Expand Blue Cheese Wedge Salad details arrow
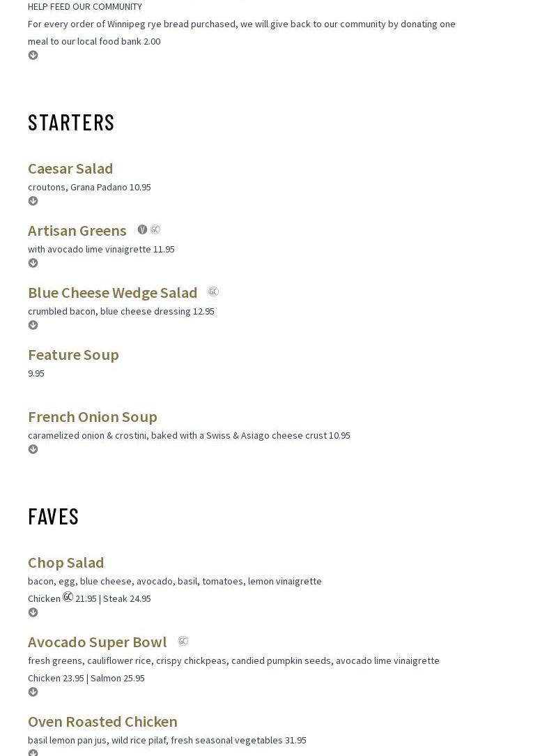The width and height of the screenshot is (547, 756). point(33,325)
